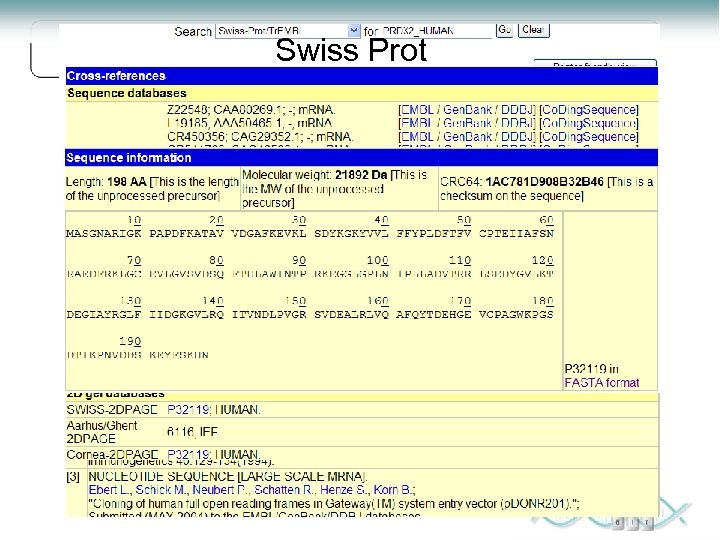Open author link Korn B.
The width and height of the screenshot is (720, 540).
394,490
